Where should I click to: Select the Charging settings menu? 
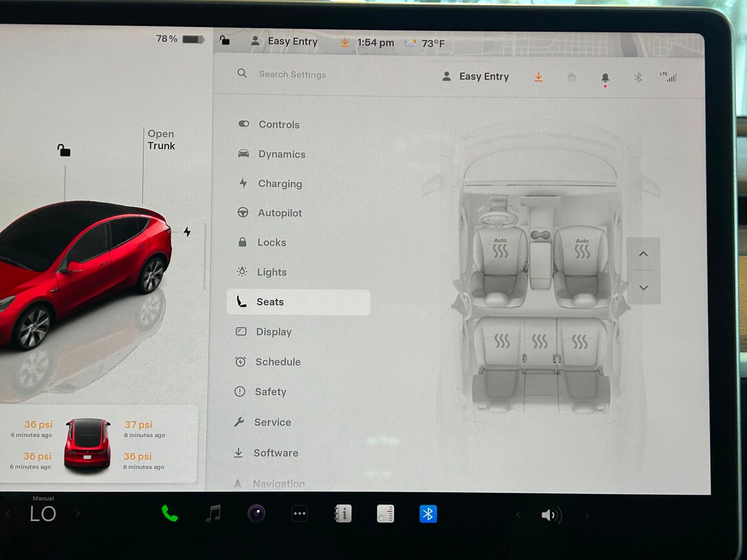coord(280,184)
